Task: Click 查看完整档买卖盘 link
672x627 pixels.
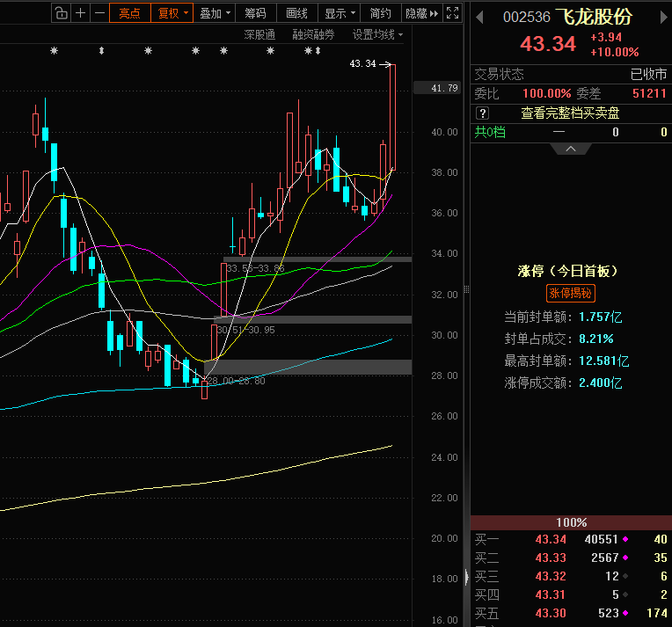Action: pyautogui.click(x=571, y=113)
